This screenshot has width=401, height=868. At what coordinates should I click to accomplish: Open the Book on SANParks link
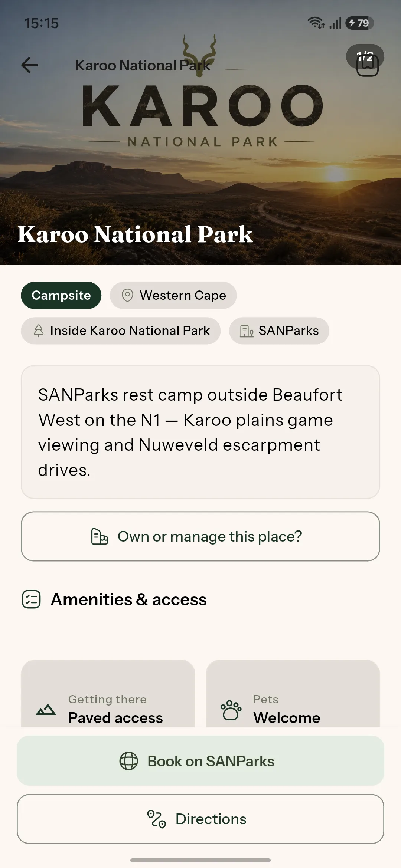[200, 761]
